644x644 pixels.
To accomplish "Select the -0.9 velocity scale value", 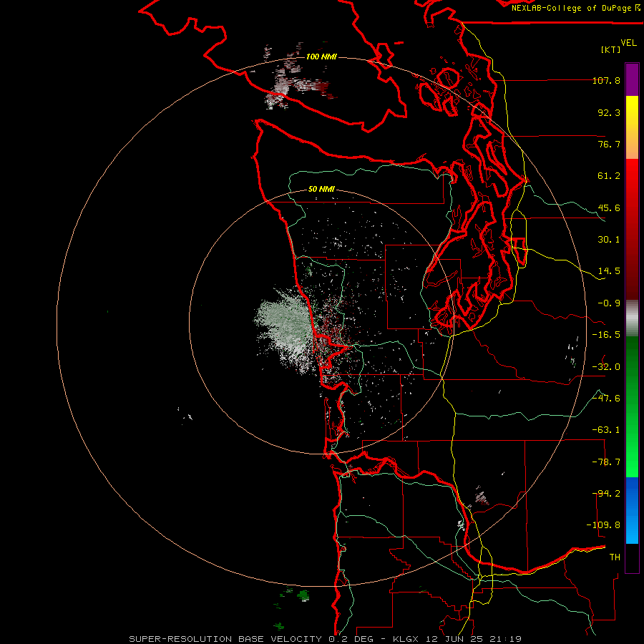I will [609, 303].
